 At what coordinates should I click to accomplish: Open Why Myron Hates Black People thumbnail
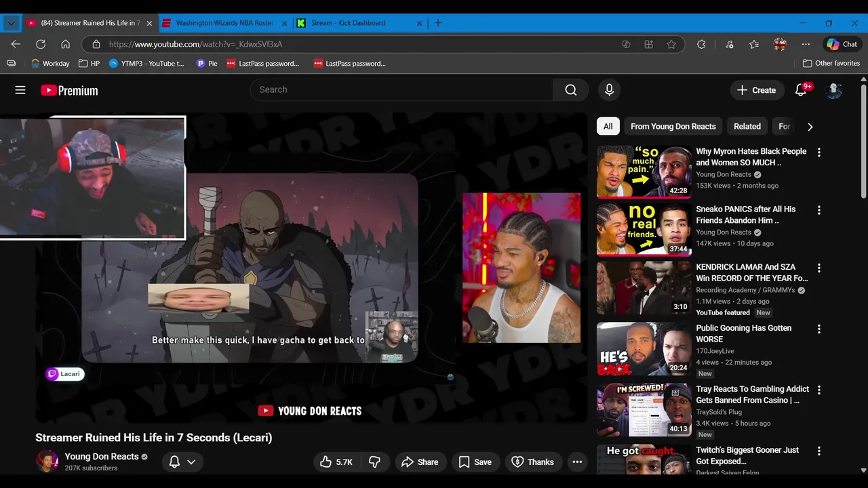644,171
